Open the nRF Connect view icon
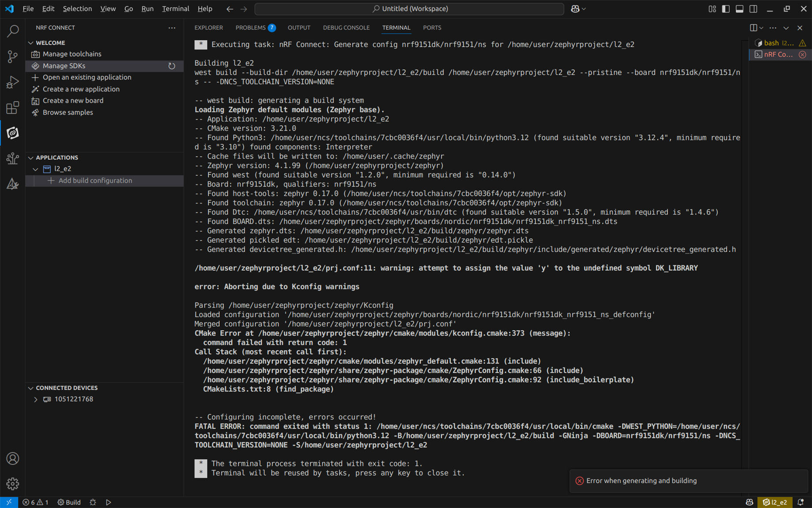 click(13, 133)
